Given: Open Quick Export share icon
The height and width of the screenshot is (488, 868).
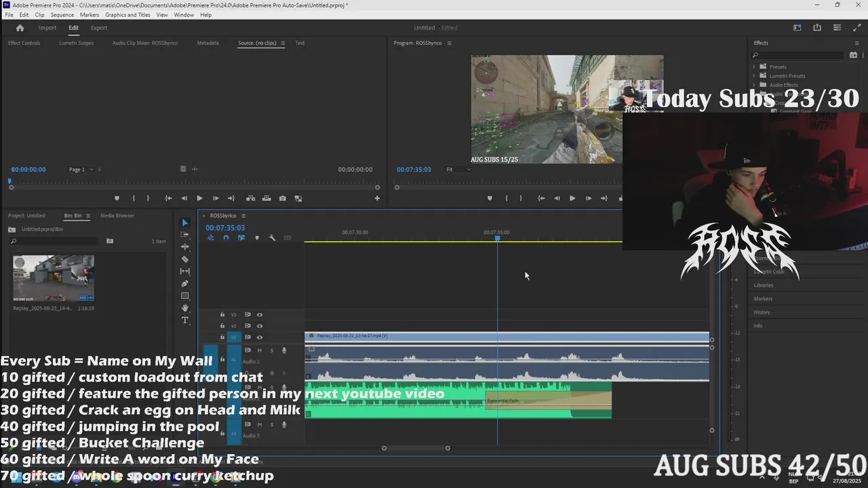Looking at the screenshot, I should coord(817,28).
